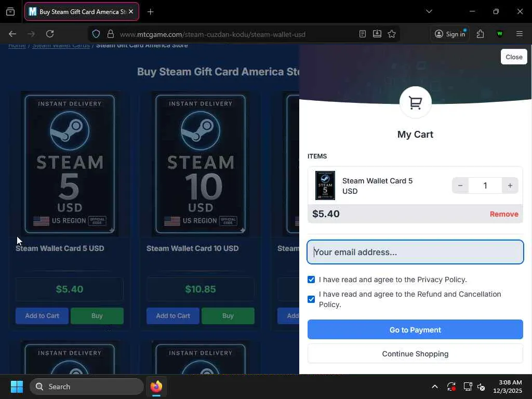
Task: Open Firefox from the taskbar
Action: click(x=156, y=387)
